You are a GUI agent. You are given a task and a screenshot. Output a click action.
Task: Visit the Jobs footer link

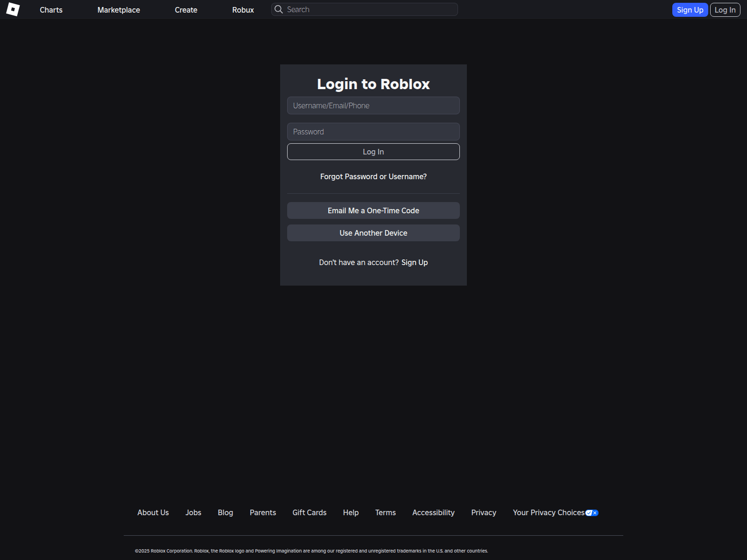pyautogui.click(x=193, y=512)
